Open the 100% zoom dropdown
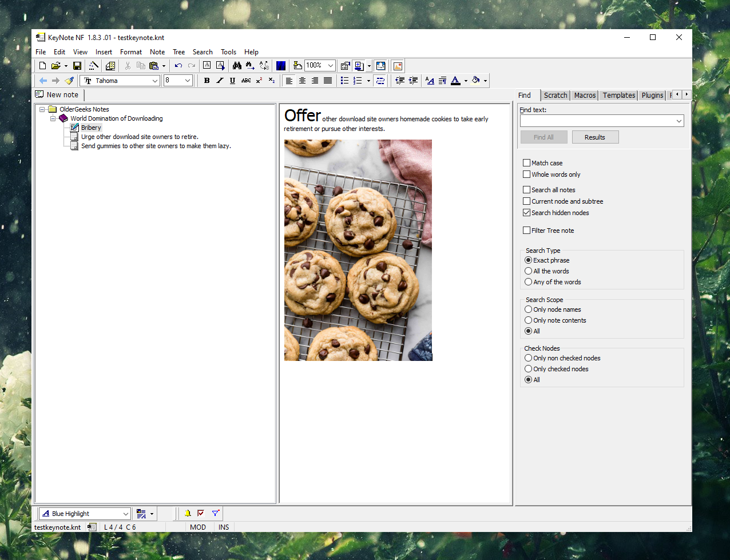Viewport: 730px width, 560px height. click(331, 66)
